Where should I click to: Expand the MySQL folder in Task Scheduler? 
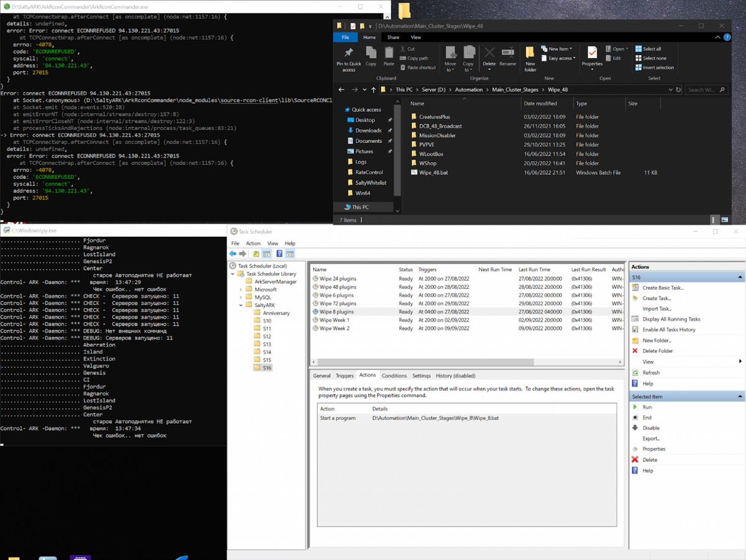pos(241,298)
